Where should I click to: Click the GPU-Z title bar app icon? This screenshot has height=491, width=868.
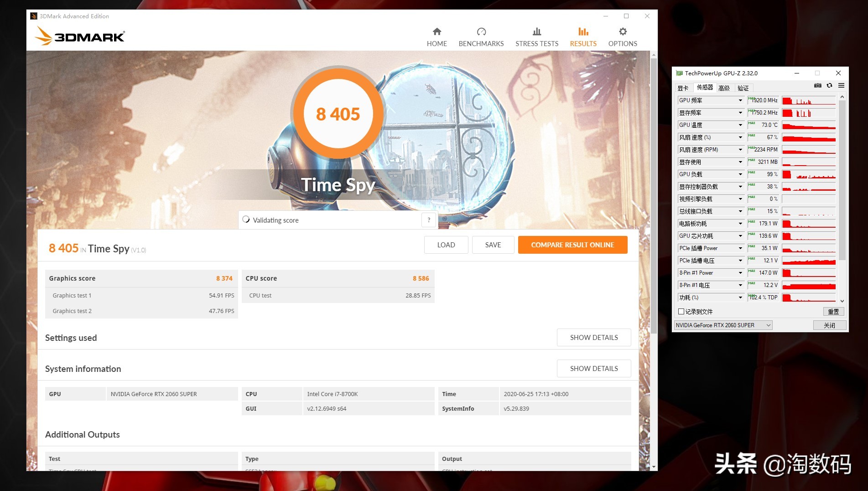tap(679, 73)
